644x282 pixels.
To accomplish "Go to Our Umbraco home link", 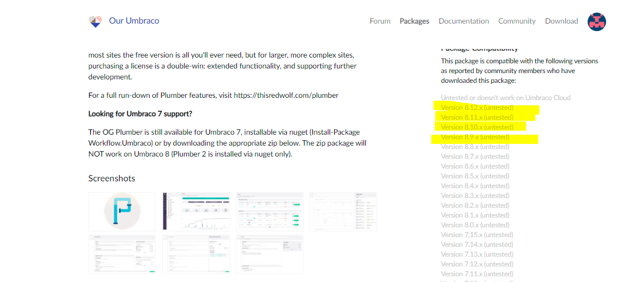I will coord(134,21).
